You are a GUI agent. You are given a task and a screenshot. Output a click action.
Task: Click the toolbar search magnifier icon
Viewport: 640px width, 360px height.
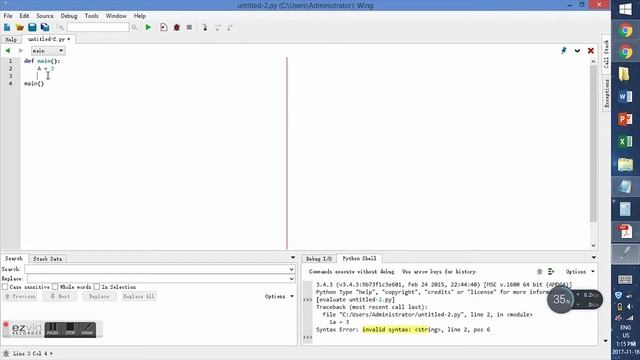134,27
